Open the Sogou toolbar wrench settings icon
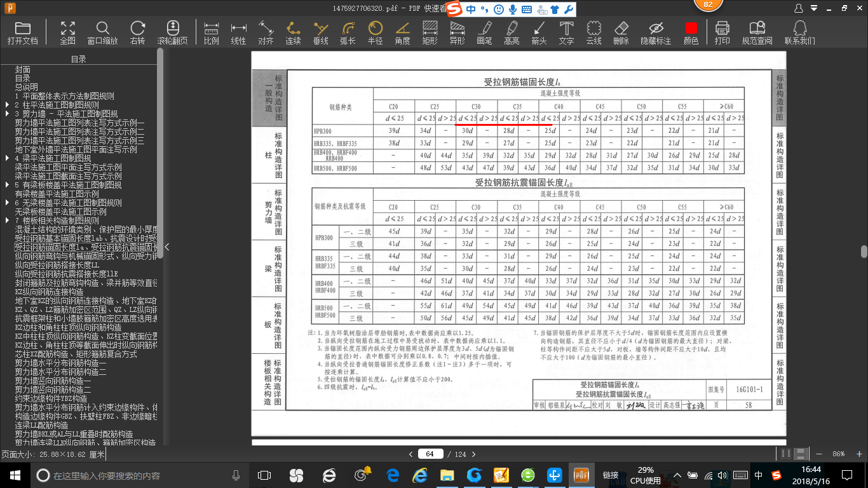This screenshot has height=488, width=868. coord(569,10)
